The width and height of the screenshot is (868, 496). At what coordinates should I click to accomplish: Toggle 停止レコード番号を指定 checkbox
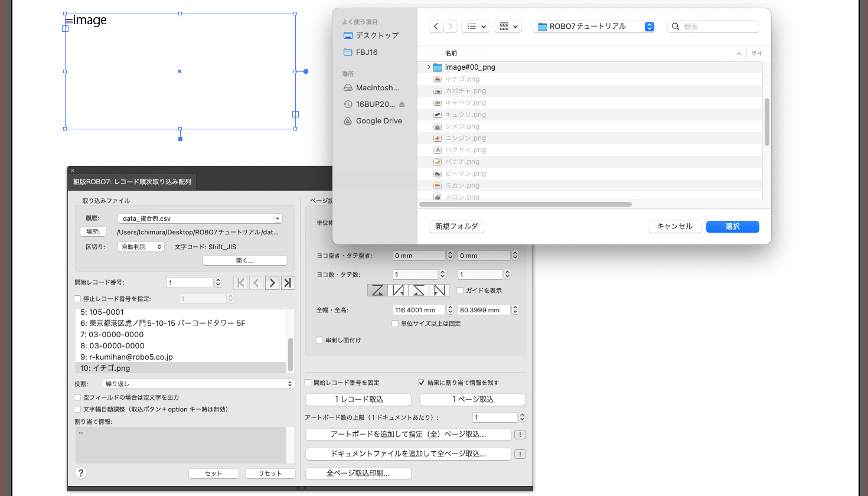77,299
